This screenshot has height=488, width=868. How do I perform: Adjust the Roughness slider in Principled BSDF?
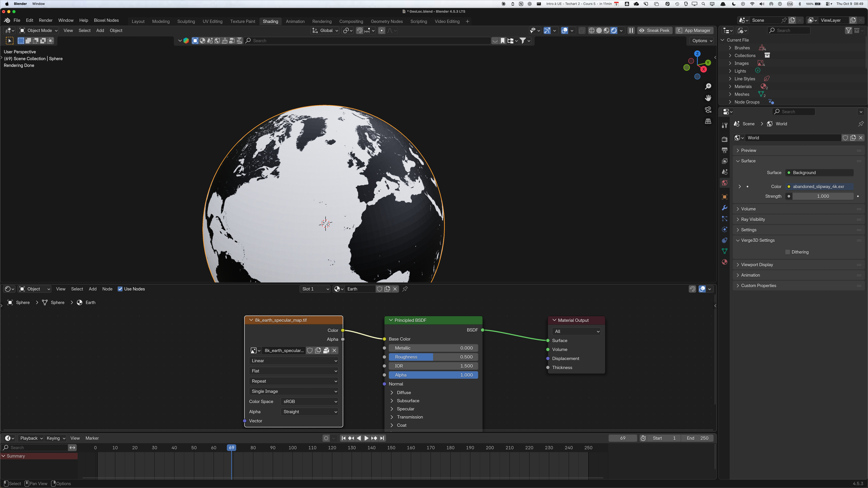click(x=433, y=357)
